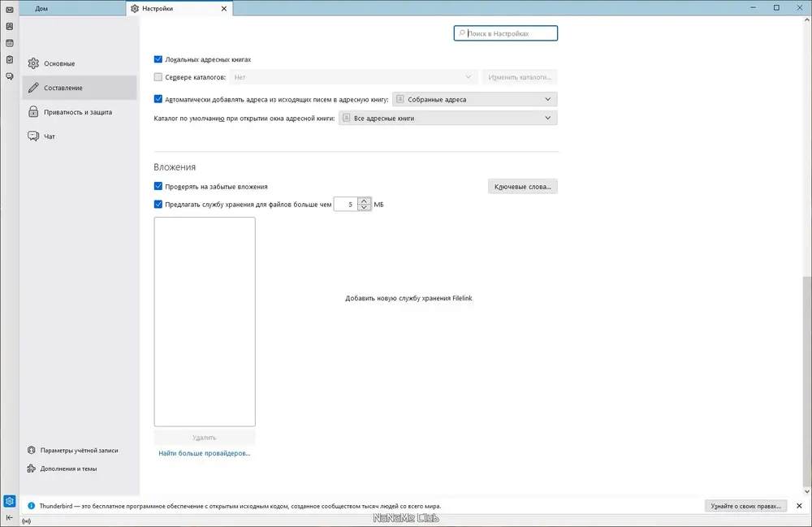Dismiss the Thunderbird notification bar
This screenshot has height=527, width=812.
click(799, 506)
